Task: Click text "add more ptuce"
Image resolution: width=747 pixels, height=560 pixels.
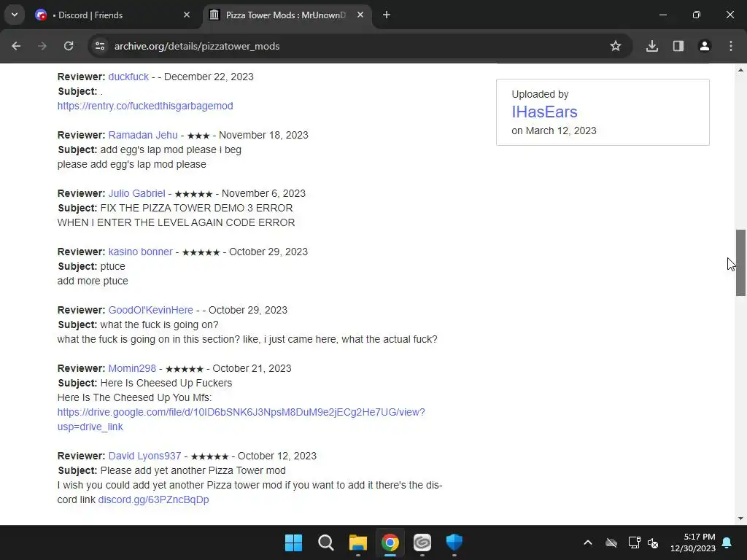Action: click(x=93, y=281)
